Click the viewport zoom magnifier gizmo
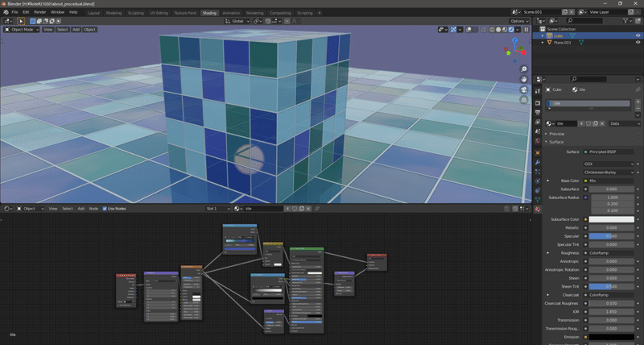Screen dimensions: 644x345 pyautogui.click(x=524, y=69)
